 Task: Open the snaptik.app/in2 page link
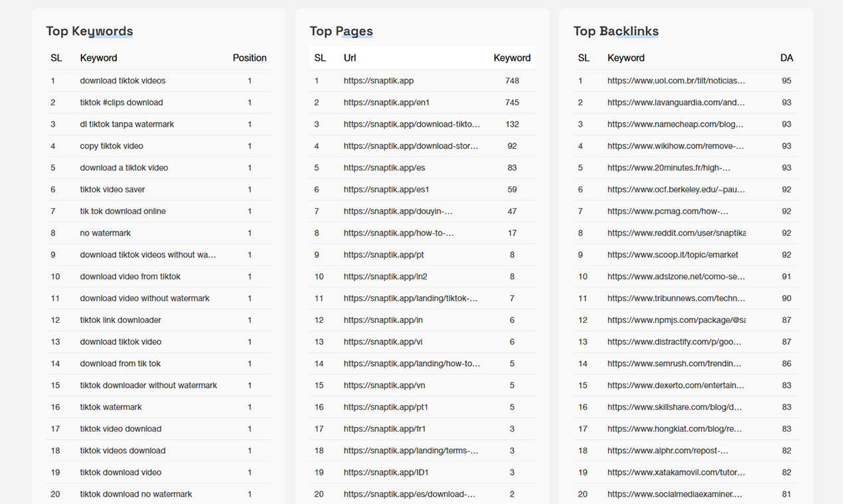(x=386, y=277)
